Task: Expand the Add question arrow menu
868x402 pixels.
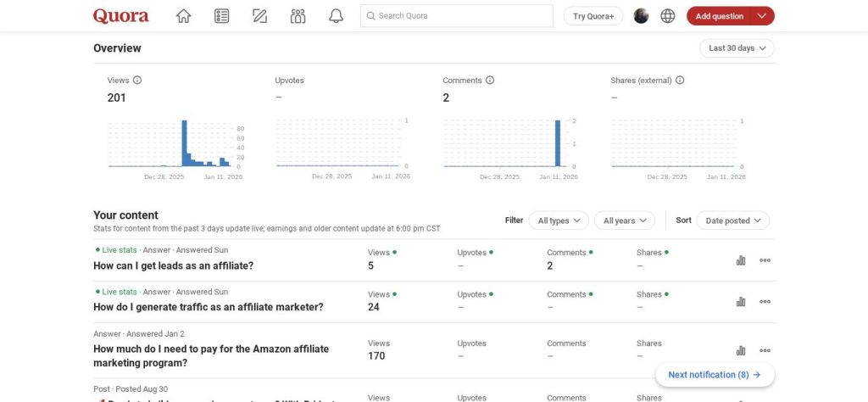Action: click(762, 16)
